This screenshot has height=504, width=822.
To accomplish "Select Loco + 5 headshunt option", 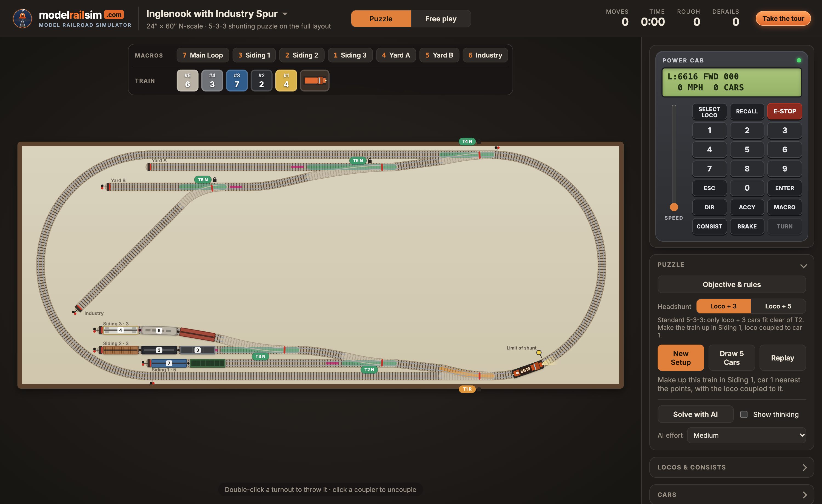I will tap(778, 306).
